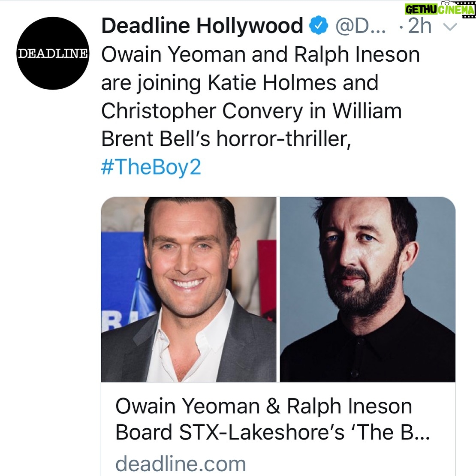Click the deadline.com domain link
The height and width of the screenshot is (476, 476).
click(181, 464)
